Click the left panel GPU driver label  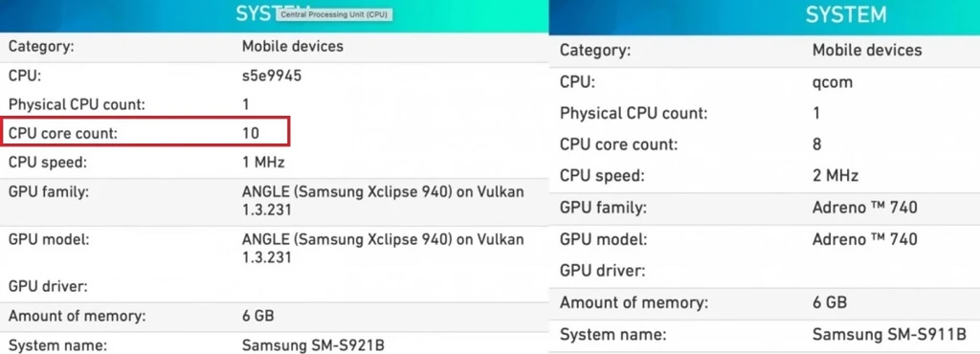pos(48,287)
